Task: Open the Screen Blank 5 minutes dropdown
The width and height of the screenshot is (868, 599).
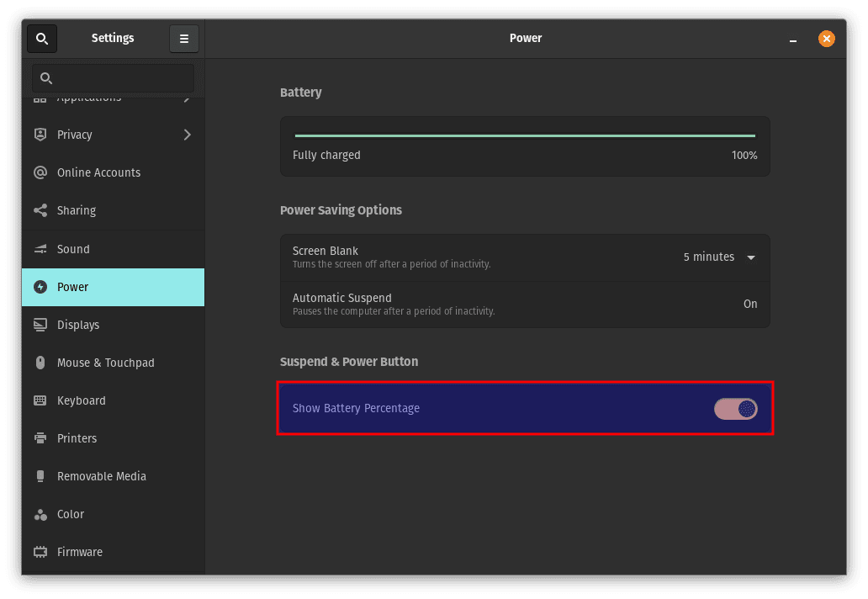Action: tap(719, 257)
